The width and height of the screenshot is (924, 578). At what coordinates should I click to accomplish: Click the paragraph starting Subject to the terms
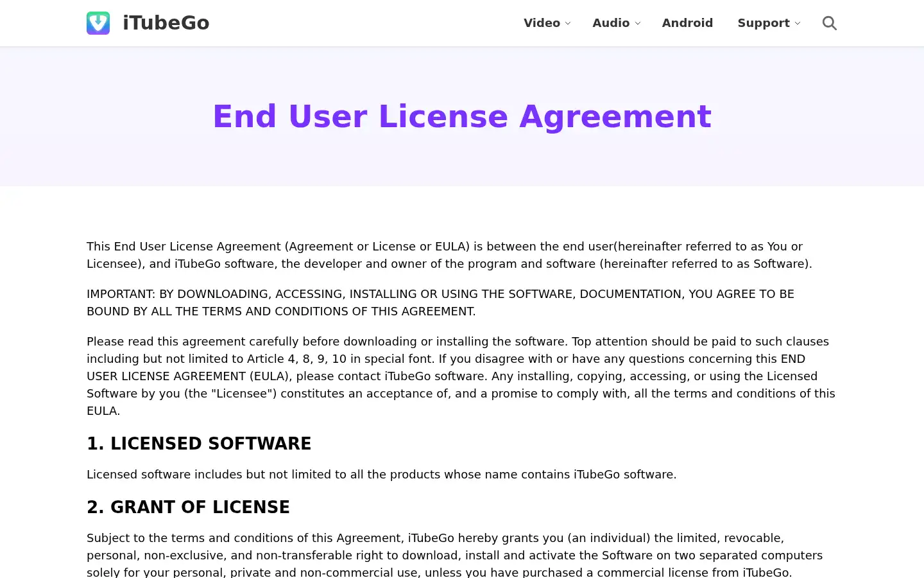454,555
